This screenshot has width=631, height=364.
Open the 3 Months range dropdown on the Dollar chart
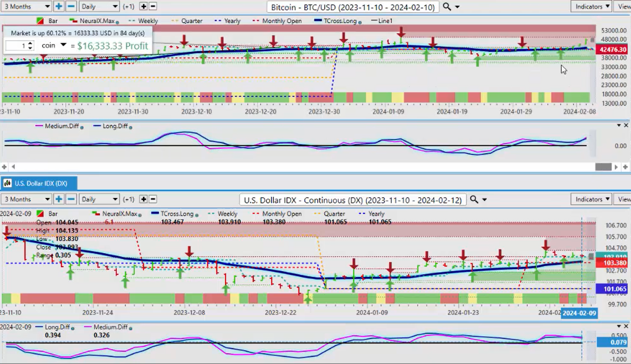point(26,199)
